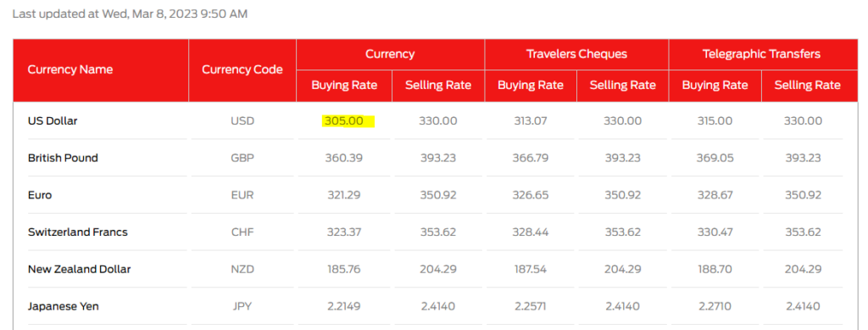This screenshot has width=868, height=330.
Task: Click the Euro currency name
Action: point(40,195)
